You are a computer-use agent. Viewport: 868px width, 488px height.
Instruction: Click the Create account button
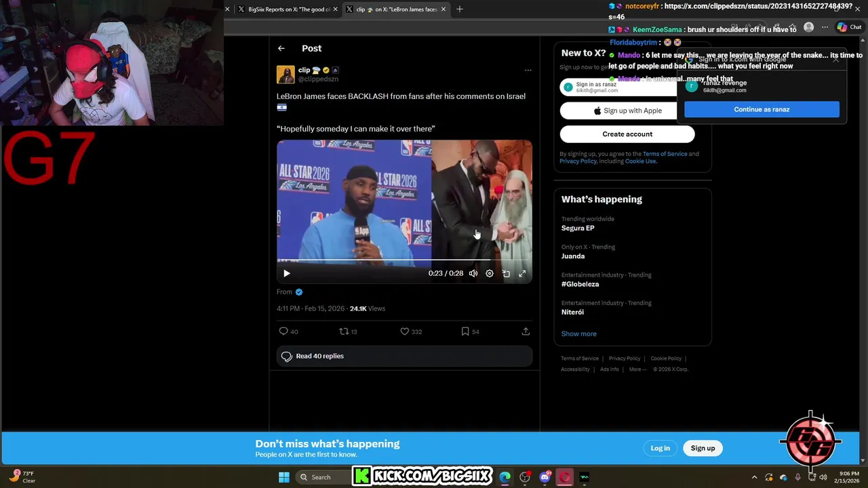click(627, 134)
